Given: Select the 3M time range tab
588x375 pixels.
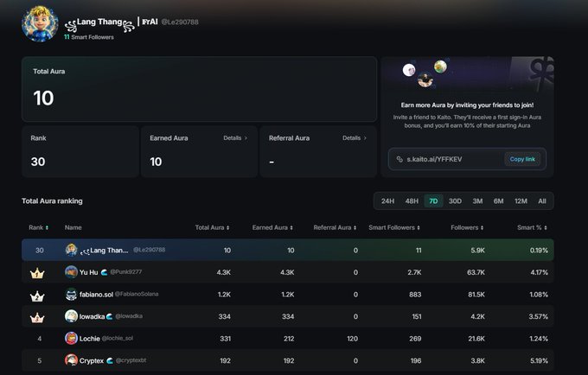Looking at the screenshot, I should point(477,201).
